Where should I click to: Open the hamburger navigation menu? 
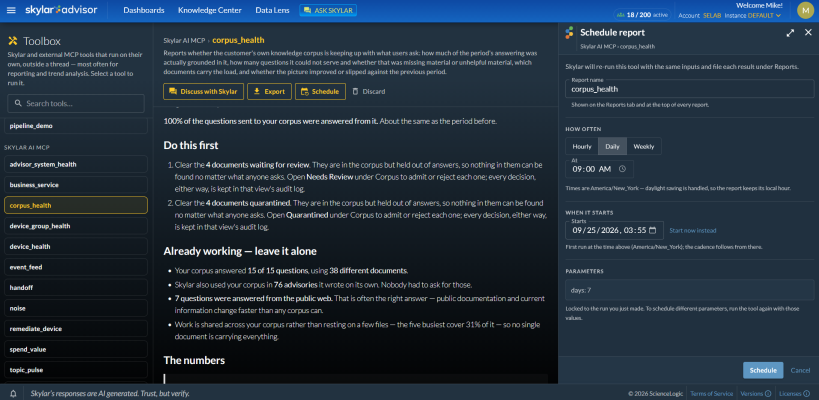coord(11,10)
